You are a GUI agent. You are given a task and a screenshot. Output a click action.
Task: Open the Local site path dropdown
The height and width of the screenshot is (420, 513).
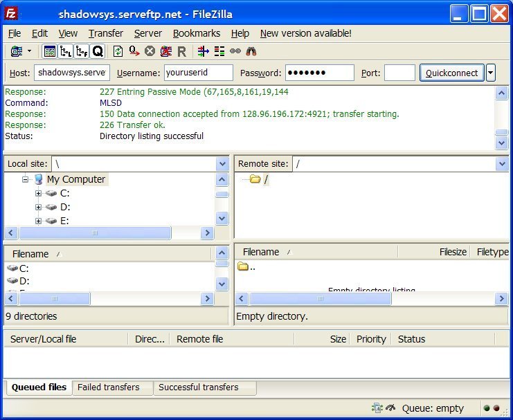[222, 164]
